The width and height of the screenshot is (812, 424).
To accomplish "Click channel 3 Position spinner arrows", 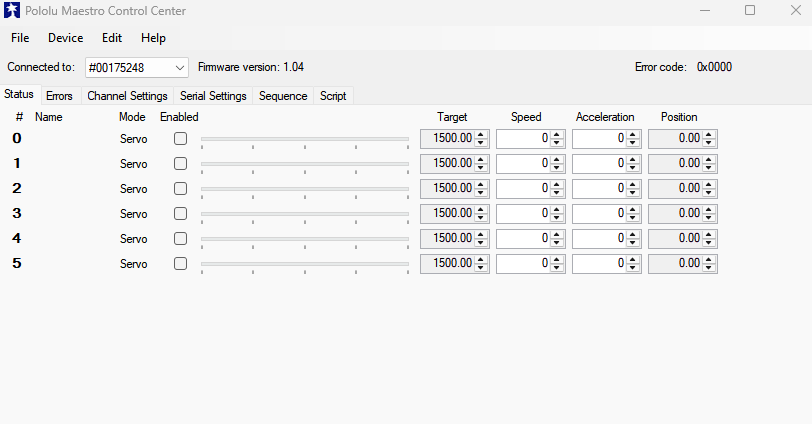I will (709, 213).
